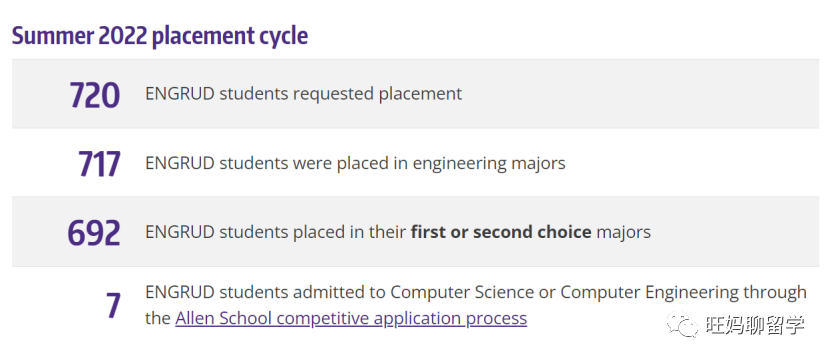The height and width of the screenshot is (361, 831).
Task: Select the number 720 statistic
Action: (x=95, y=95)
